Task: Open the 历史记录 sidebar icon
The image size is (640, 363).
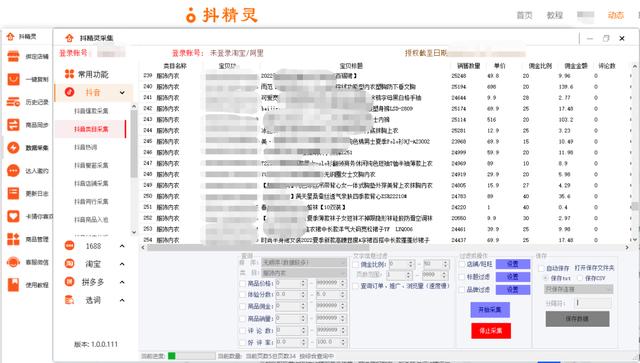Action: pos(13,102)
